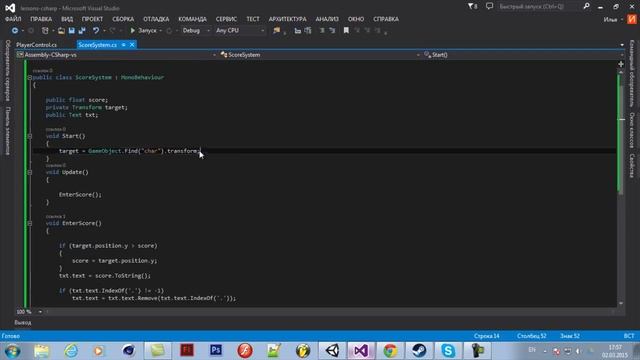Click the Navigate Backward arrow icon
This screenshot has width=640, height=360.
[15, 31]
